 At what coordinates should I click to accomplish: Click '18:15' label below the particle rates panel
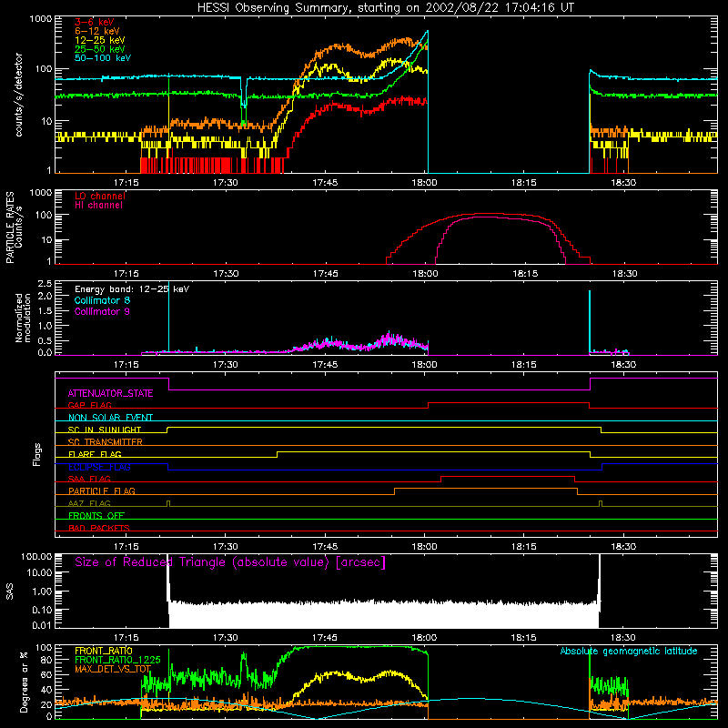point(525,274)
